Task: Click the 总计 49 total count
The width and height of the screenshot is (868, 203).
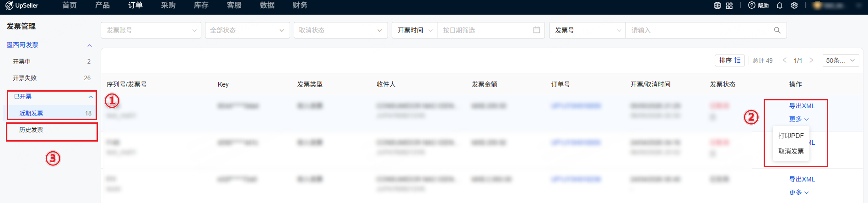Action: tap(763, 60)
